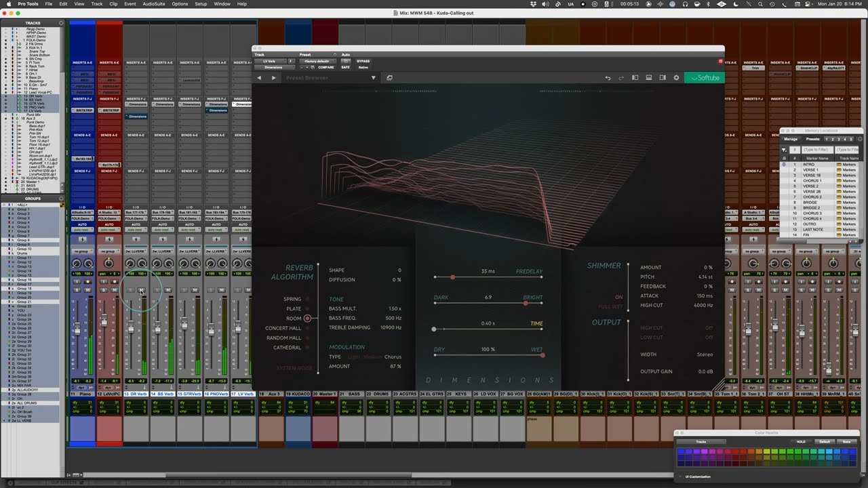868x488 pixels.
Task: Open the Track menu
Action: click(97, 4)
